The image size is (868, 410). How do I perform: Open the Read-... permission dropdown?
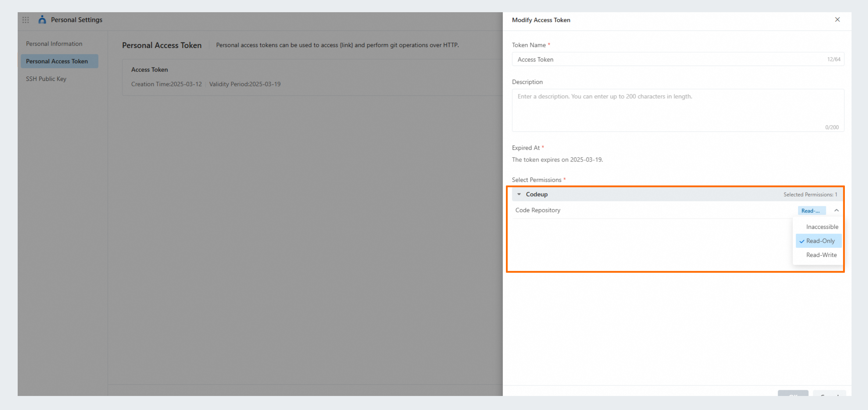coord(811,210)
